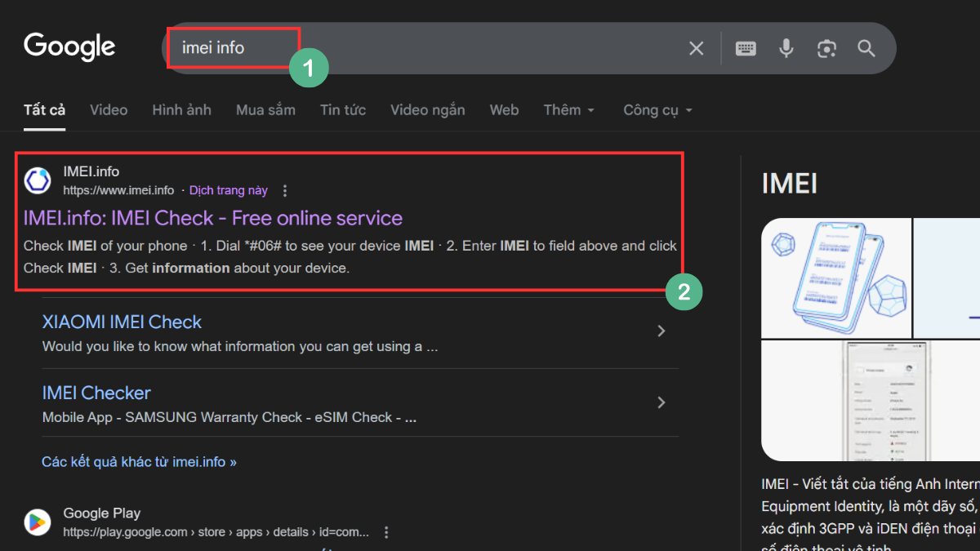Open three-dot menu beside IMEI.info URL
980x551 pixels.
[x=285, y=191]
